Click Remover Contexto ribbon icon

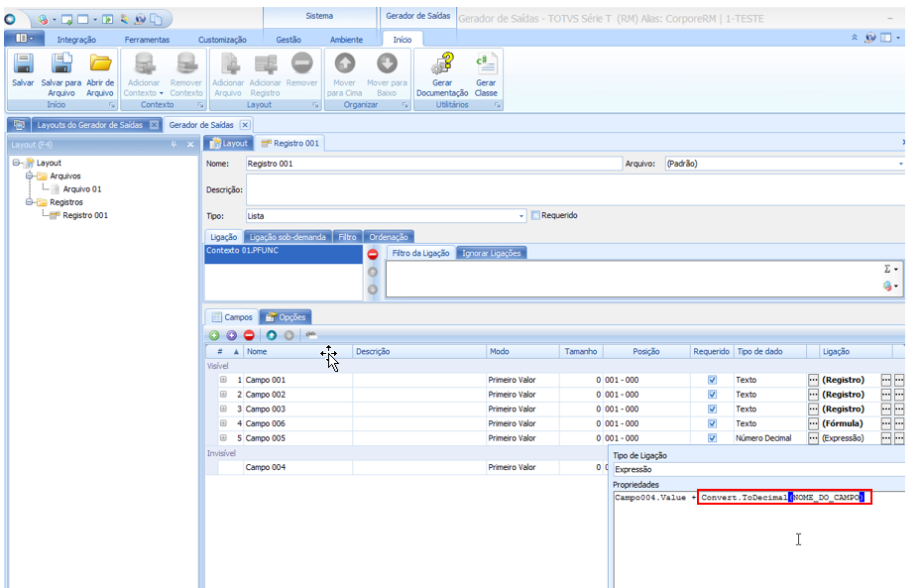click(186, 63)
